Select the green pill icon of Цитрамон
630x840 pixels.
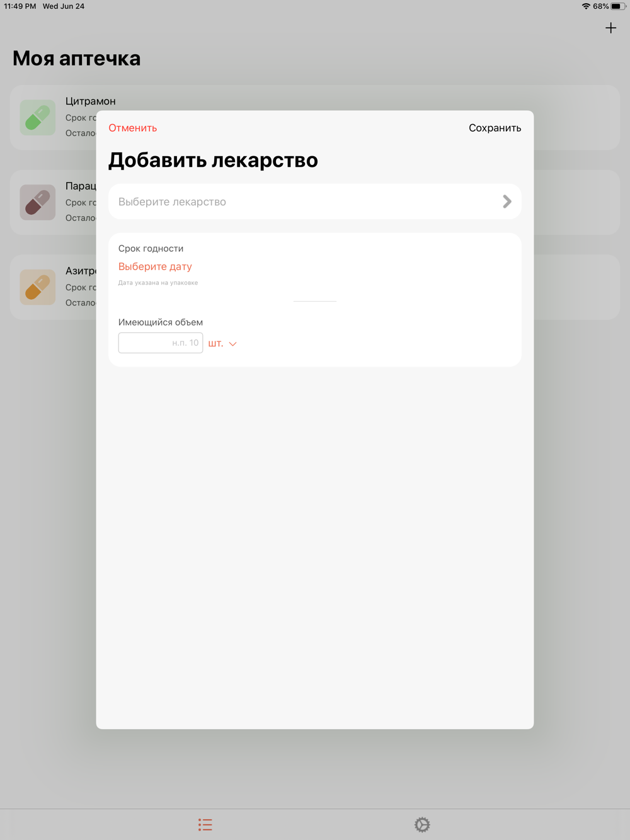coord(38,117)
